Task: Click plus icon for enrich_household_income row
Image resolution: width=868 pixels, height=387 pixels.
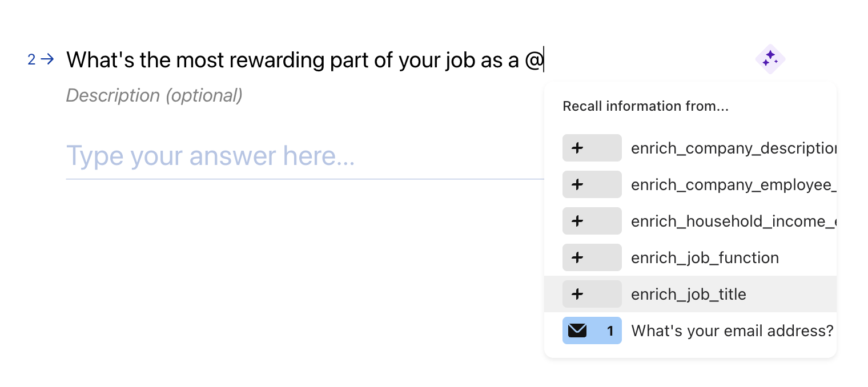Action: click(577, 221)
